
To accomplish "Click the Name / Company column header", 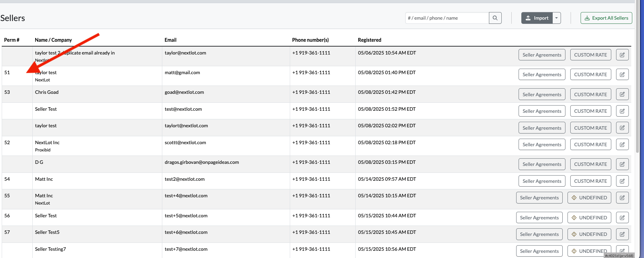I will click(53, 40).
